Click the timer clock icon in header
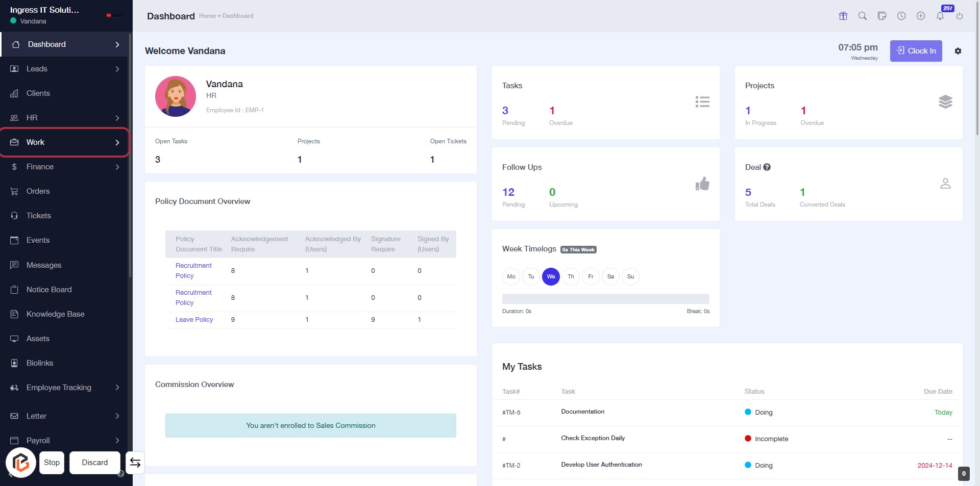Screen dimensions: 980x486 [901, 16]
